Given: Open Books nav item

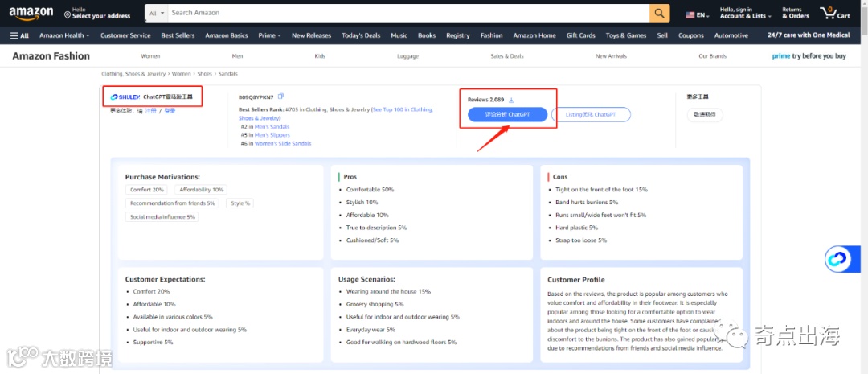Looking at the screenshot, I should tap(427, 35).
